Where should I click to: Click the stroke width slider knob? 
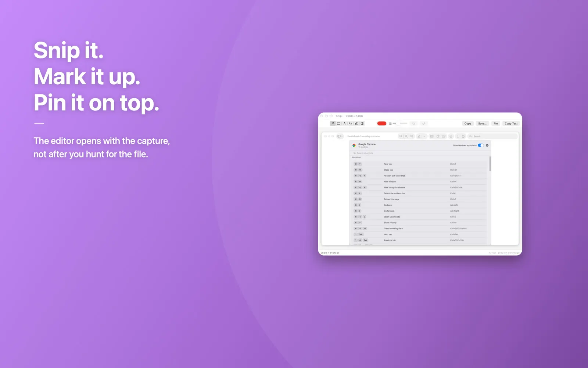pyautogui.click(x=398, y=124)
